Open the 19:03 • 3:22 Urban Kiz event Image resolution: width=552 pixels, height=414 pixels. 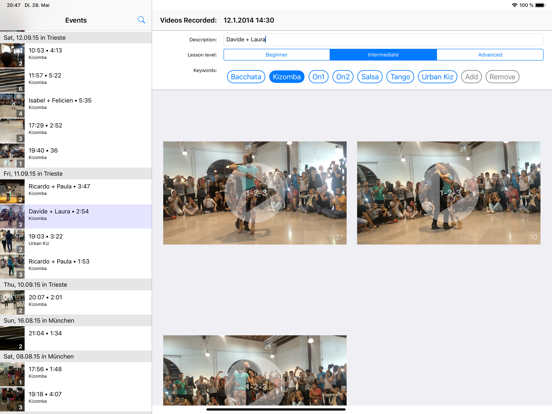(x=76, y=241)
